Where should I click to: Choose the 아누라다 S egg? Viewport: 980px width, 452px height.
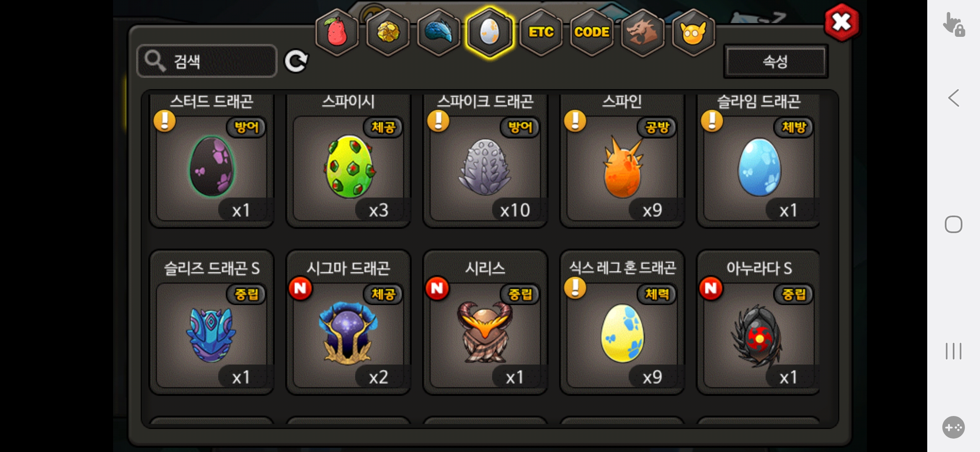tap(758, 322)
